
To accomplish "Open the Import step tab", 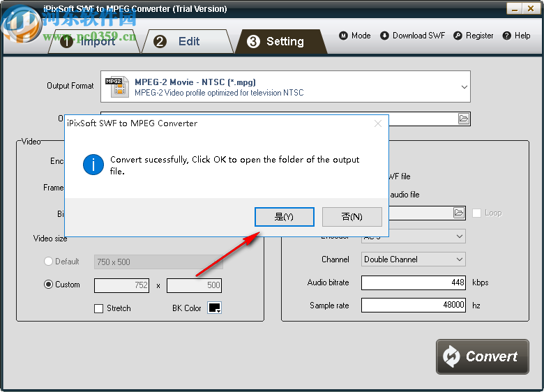I will (93, 41).
